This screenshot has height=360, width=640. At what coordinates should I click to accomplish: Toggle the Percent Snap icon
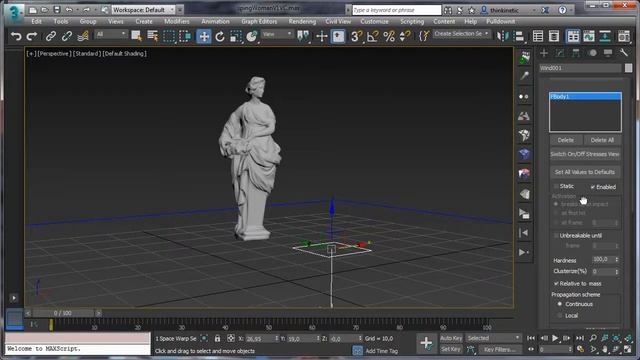point(389,36)
